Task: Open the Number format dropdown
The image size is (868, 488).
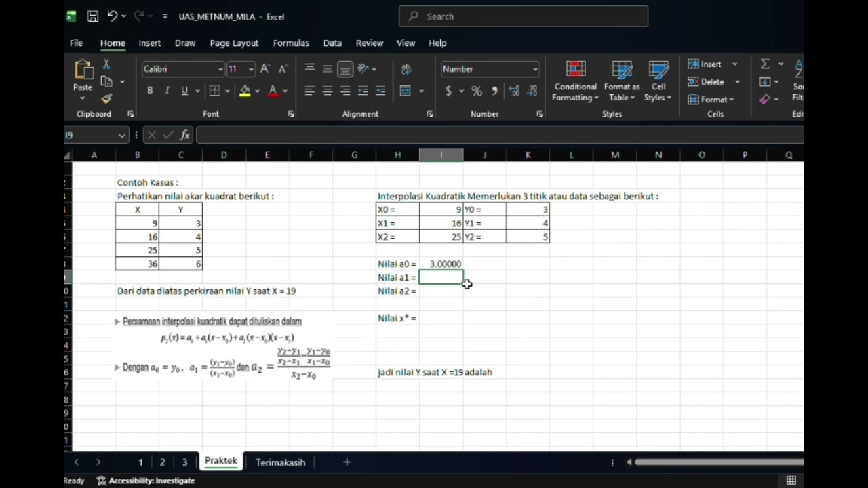Action: tap(535, 69)
